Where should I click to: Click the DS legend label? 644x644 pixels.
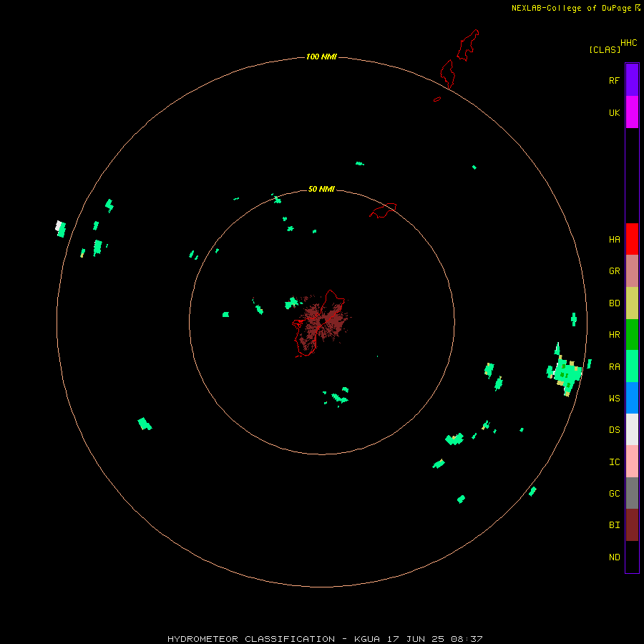click(614, 430)
